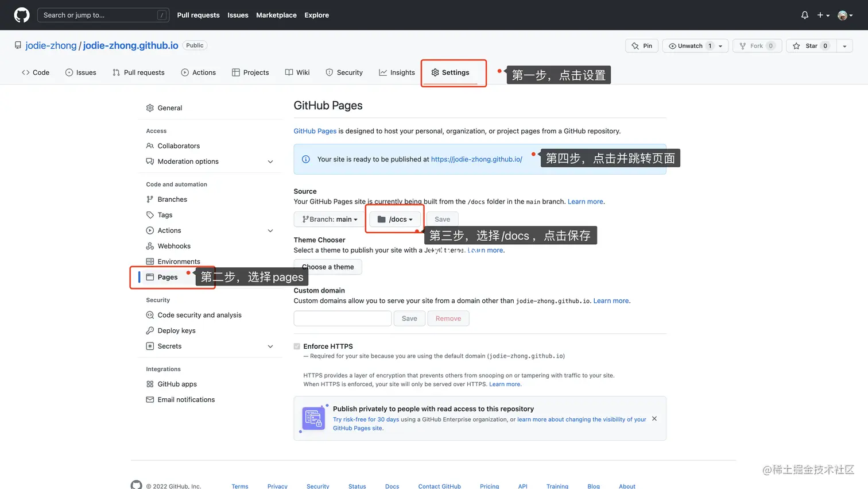Open the Settings tab
The height and width of the screenshot is (489, 868).
(x=451, y=72)
